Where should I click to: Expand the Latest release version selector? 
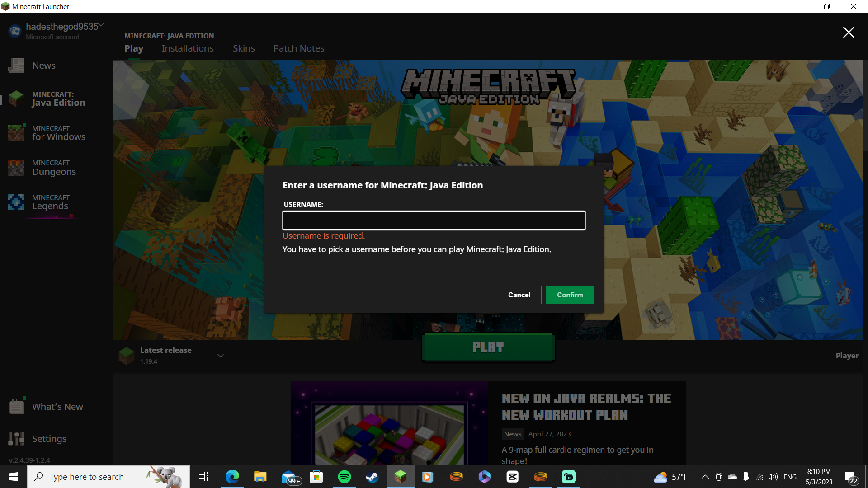click(221, 356)
